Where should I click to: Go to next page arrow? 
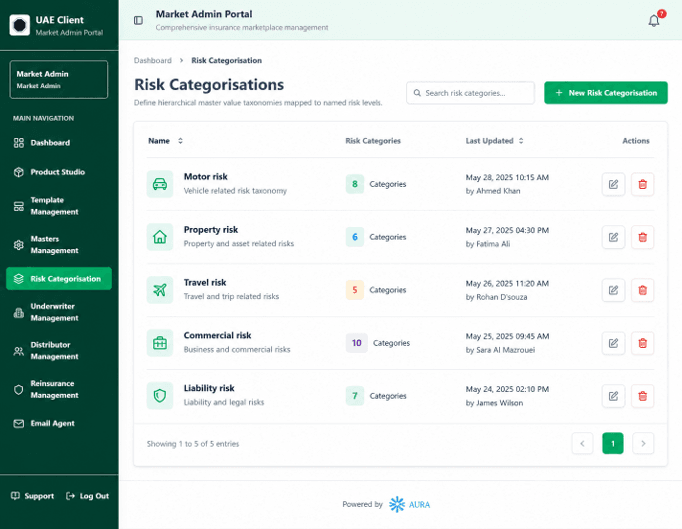point(643,444)
